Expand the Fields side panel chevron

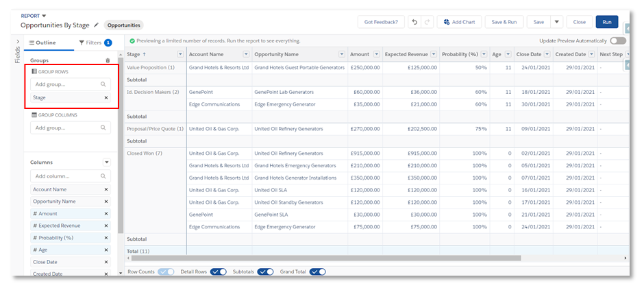pos(18,42)
